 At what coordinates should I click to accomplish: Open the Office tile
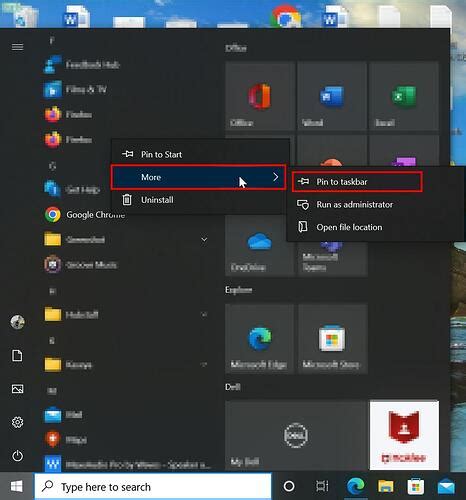coord(260,96)
